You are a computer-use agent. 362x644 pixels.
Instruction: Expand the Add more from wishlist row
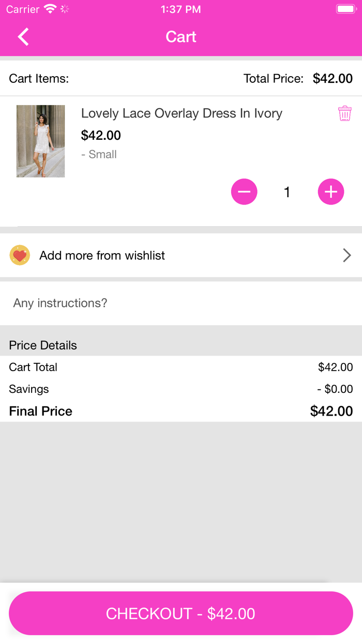[181, 255]
